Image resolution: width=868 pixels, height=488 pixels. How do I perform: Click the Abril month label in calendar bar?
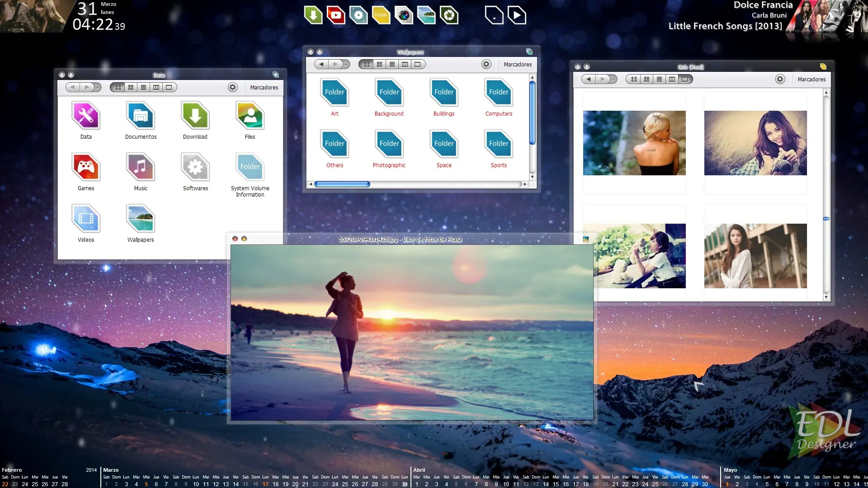tap(419, 470)
